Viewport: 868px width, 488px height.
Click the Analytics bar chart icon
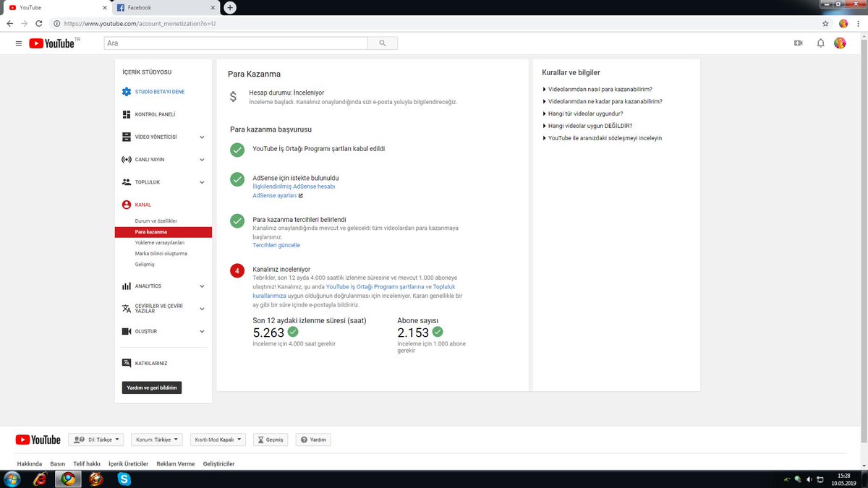point(127,286)
